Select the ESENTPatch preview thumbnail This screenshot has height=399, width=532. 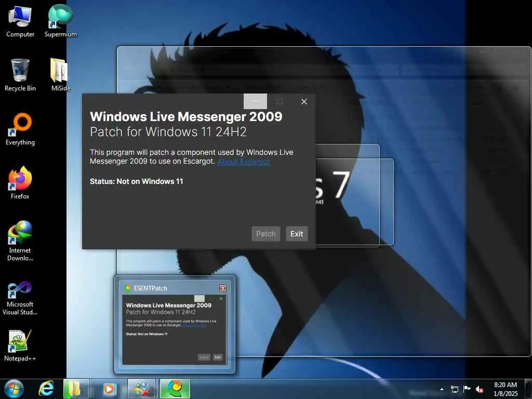point(175,329)
